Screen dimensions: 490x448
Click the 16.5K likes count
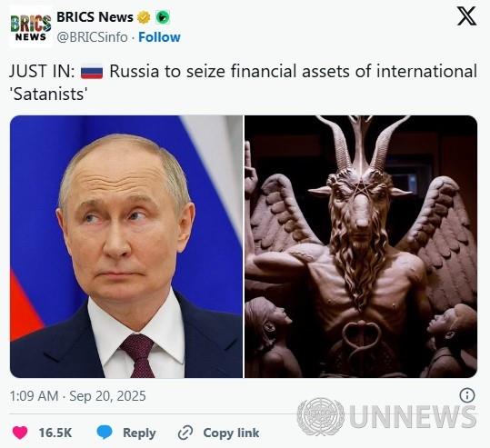(x=55, y=433)
